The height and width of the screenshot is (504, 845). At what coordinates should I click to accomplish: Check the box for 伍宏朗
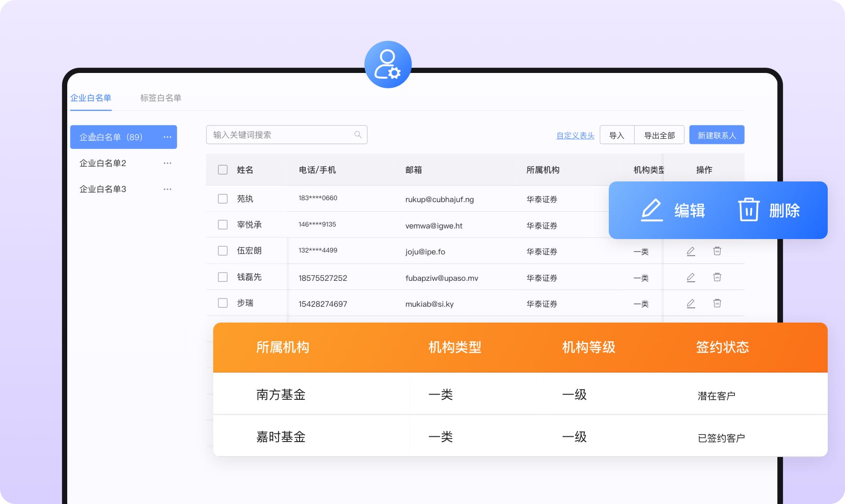click(223, 251)
